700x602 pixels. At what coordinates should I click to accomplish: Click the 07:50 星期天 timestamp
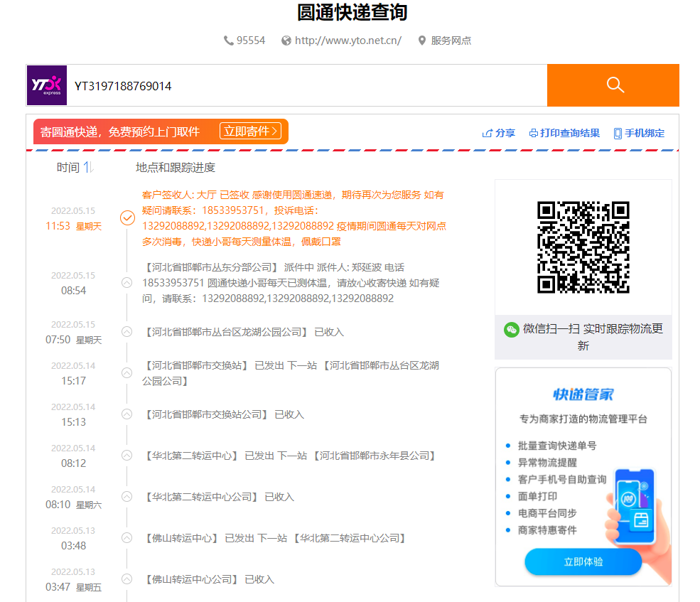(x=74, y=340)
